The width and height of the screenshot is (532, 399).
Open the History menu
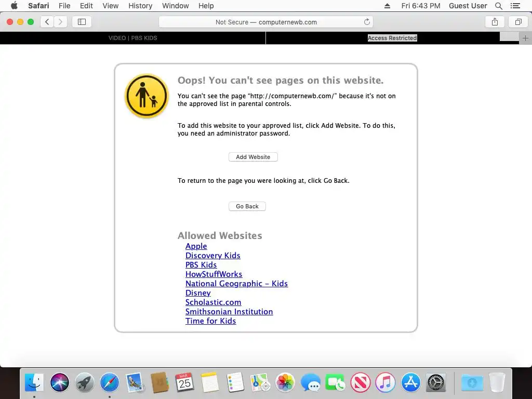pyautogui.click(x=140, y=6)
